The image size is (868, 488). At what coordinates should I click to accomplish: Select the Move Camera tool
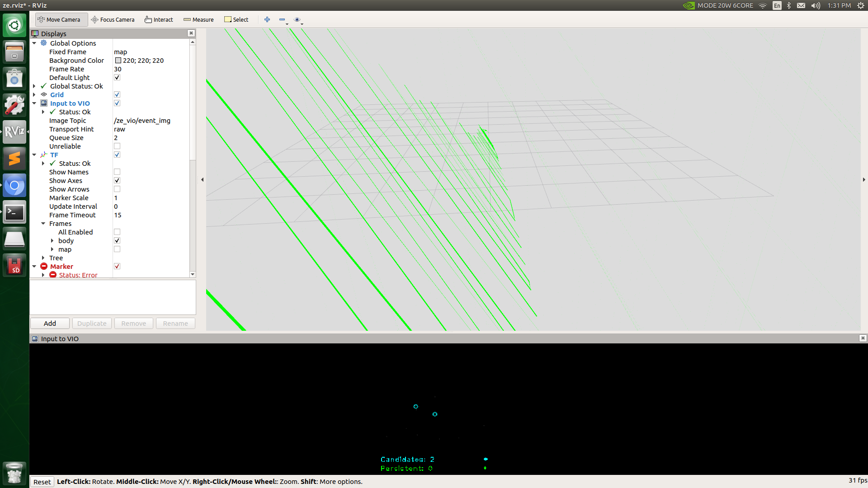[61, 19]
